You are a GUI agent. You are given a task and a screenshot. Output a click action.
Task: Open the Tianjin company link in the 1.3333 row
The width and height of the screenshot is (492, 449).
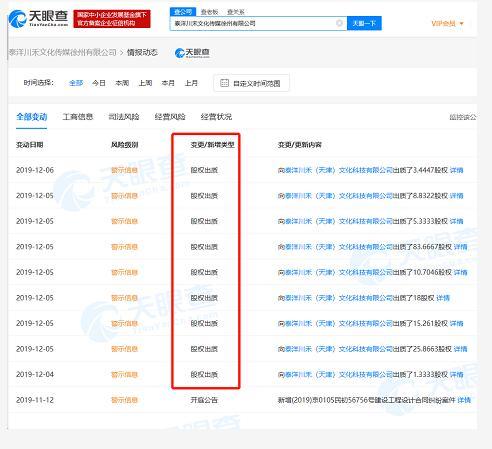coord(339,375)
